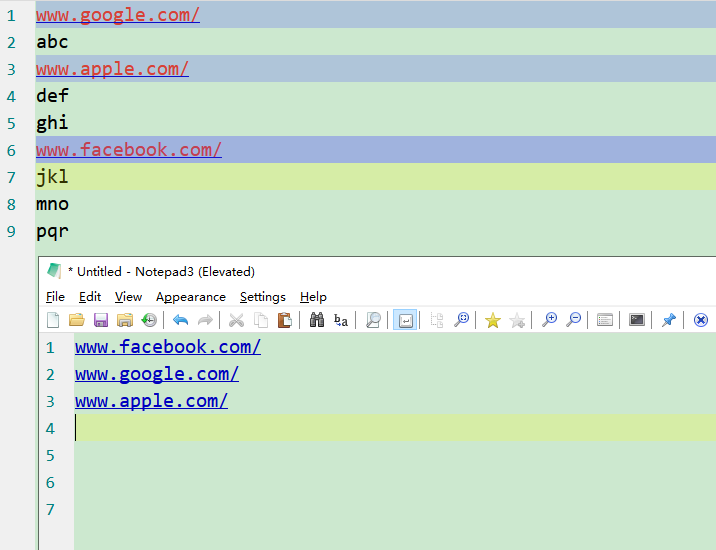Click the Cut scissors icon
This screenshot has width=716, height=550.
[236, 320]
